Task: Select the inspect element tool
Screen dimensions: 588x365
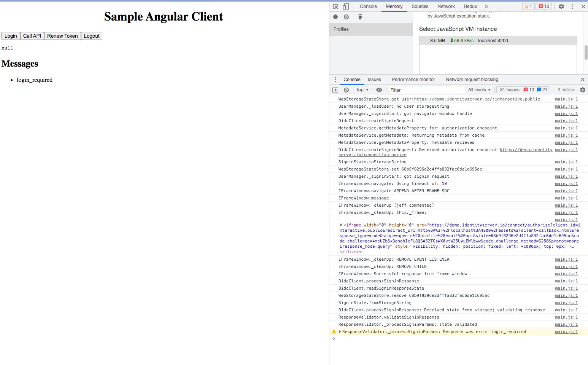Action: (x=335, y=6)
